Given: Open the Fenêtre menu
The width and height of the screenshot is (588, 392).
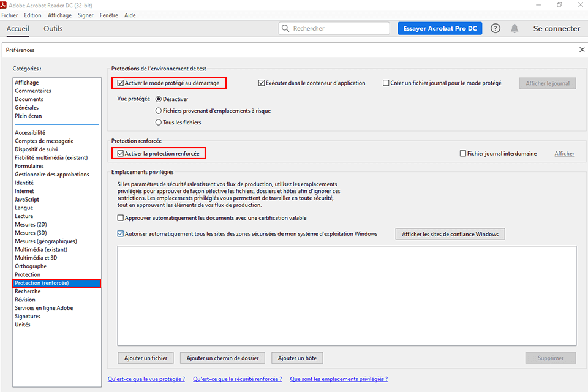Looking at the screenshot, I should [109, 15].
